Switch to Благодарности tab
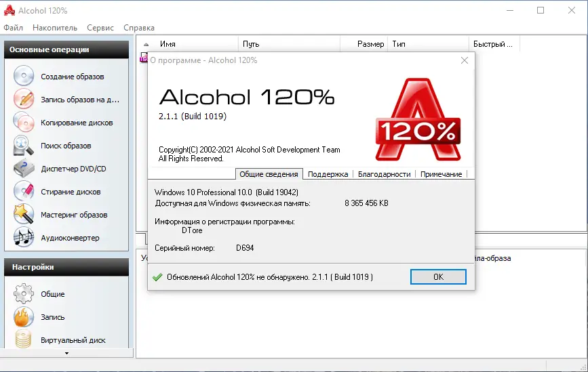Viewport: 588px width, 372px height. click(x=384, y=174)
